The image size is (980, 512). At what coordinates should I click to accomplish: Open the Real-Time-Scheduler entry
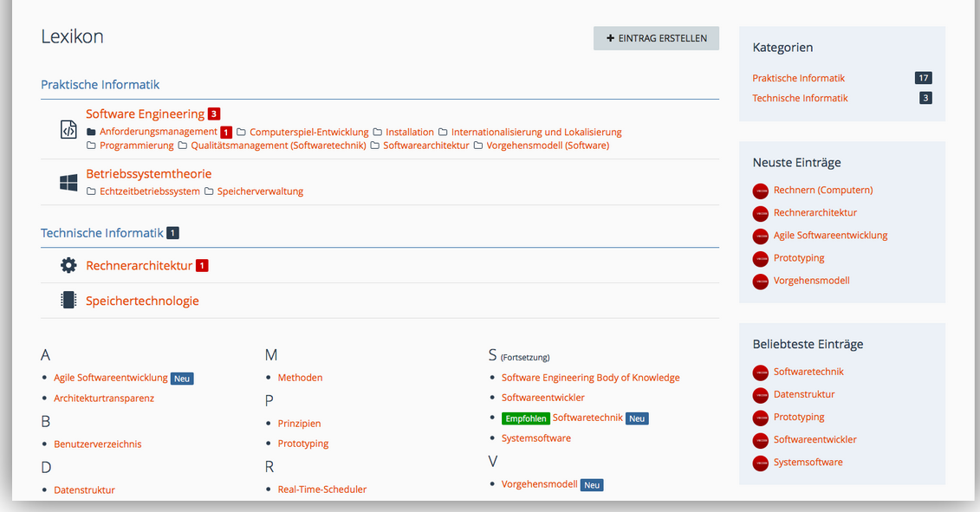click(321, 489)
